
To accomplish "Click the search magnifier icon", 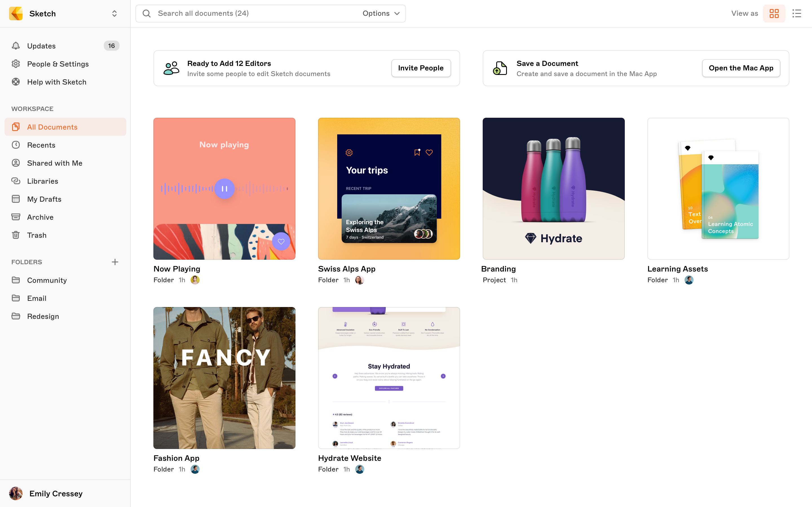I will 147,14.
